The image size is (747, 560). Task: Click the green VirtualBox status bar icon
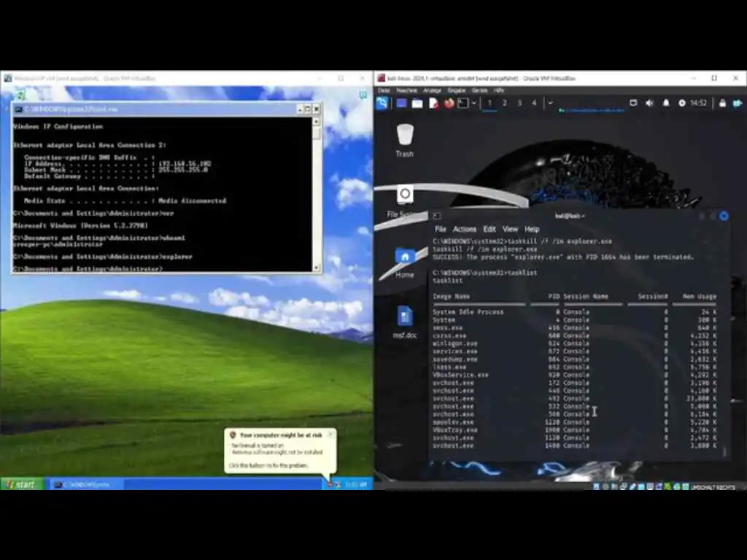pyautogui.click(x=668, y=486)
